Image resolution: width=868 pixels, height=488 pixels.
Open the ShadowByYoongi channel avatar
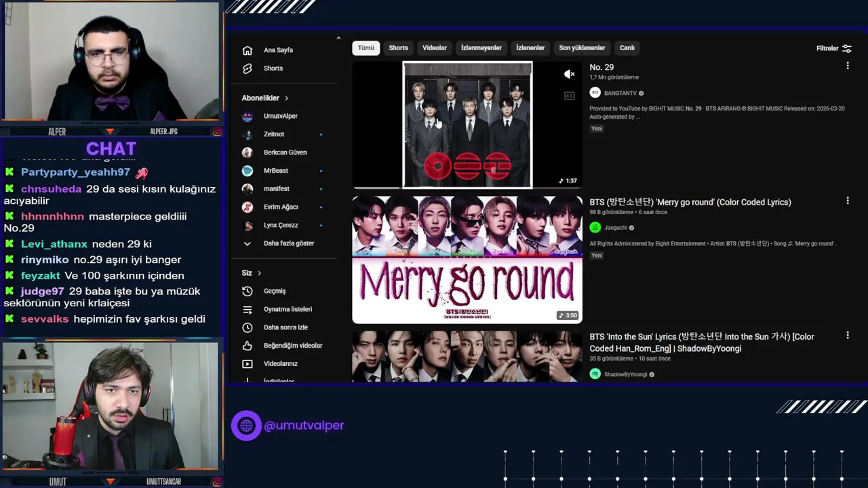pyautogui.click(x=595, y=374)
